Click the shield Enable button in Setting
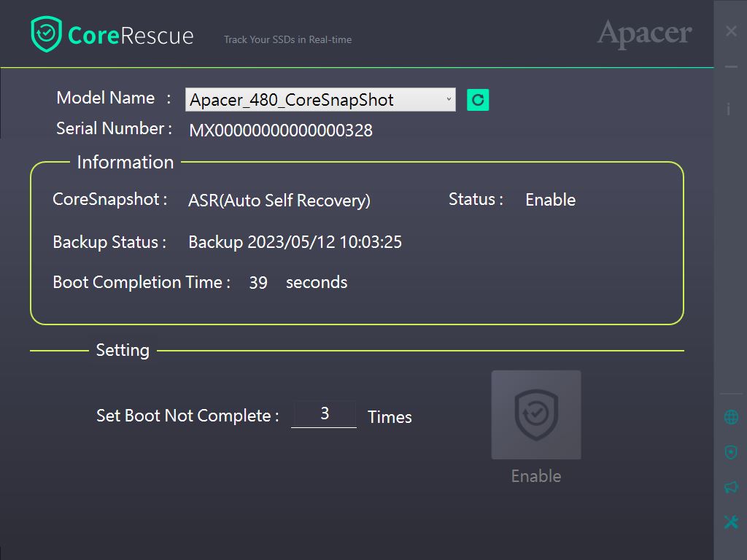The width and height of the screenshot is (747, 560). (x=536, y=415)
